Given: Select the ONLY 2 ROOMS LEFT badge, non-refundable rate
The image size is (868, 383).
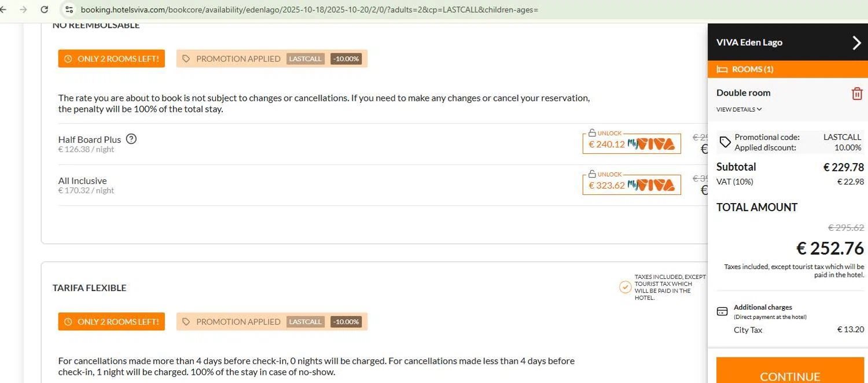Looking at the screenshot, I should pyautogui.click(x=112, y=58).
